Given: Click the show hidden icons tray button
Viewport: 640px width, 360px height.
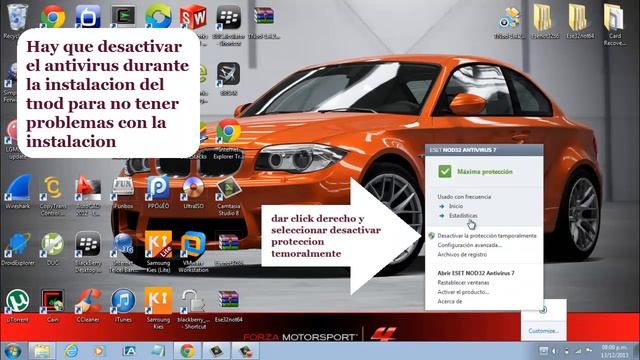Looking at the screenshot, I should point(544,351).
